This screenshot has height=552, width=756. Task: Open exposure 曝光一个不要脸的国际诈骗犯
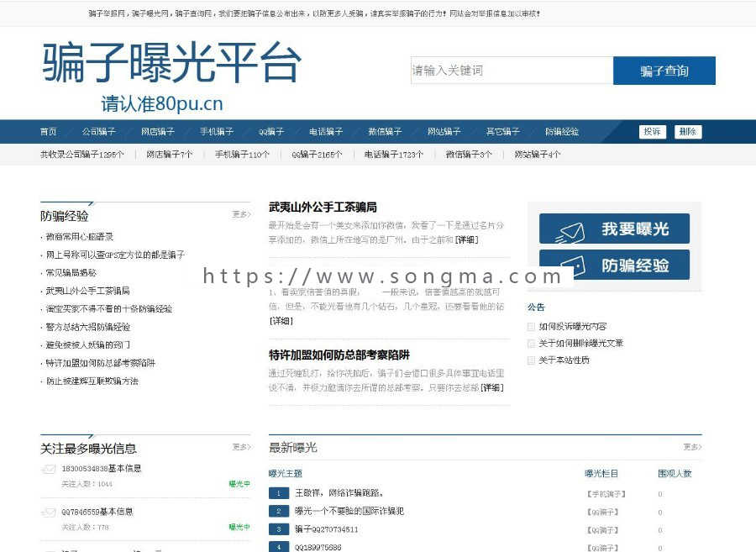point(349,511)
